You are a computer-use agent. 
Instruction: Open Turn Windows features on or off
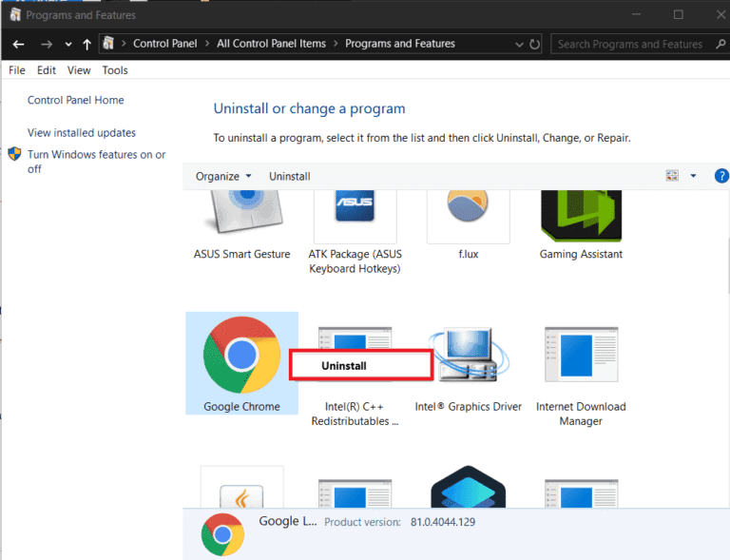[x=96, y=162]
